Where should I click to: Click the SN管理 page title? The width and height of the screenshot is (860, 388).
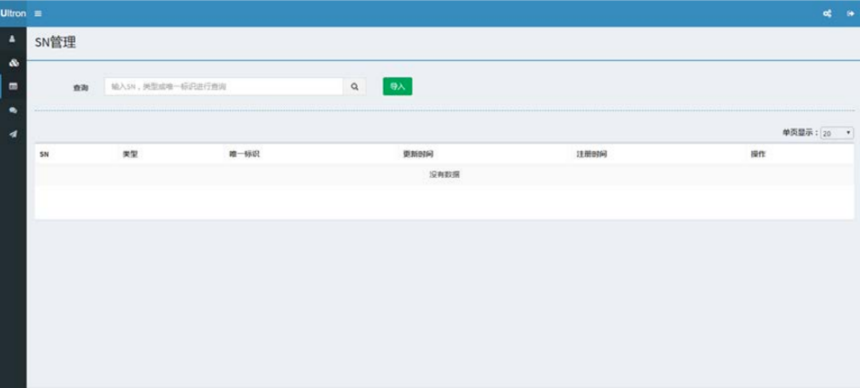pyautogui.click(x=55, y=43)
